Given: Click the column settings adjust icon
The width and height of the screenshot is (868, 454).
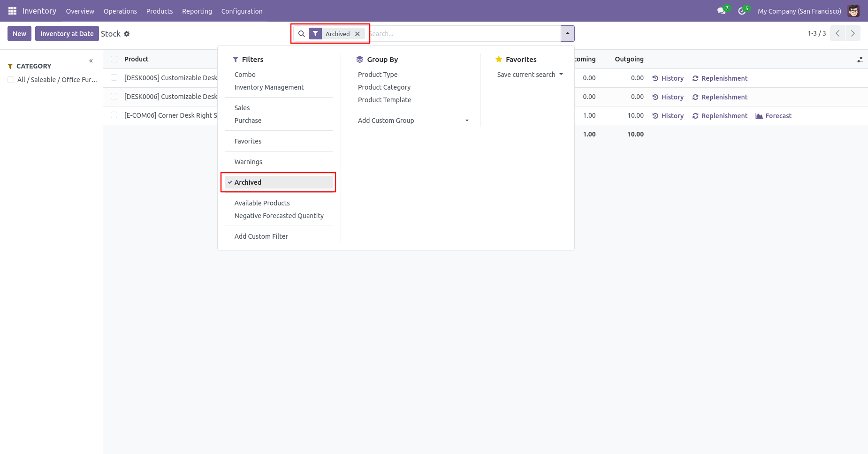Looking at the screenshot, I should pos(860,60).
